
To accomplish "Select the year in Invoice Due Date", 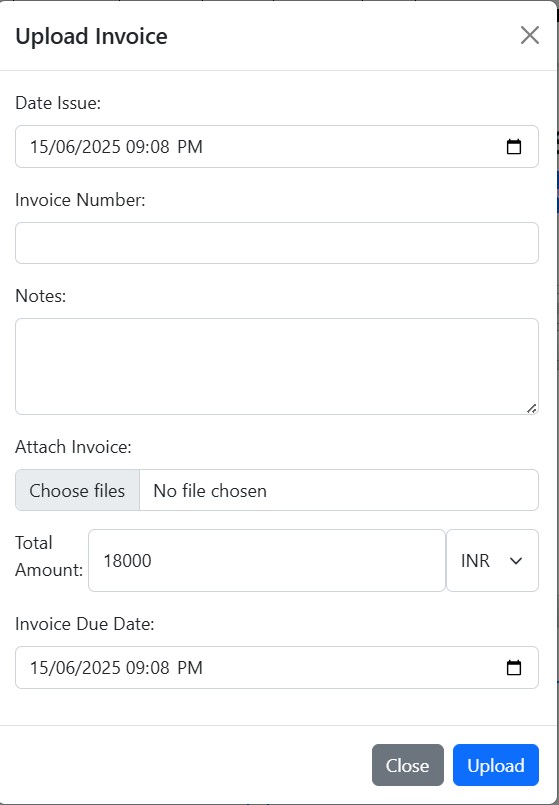I will 101,667.
